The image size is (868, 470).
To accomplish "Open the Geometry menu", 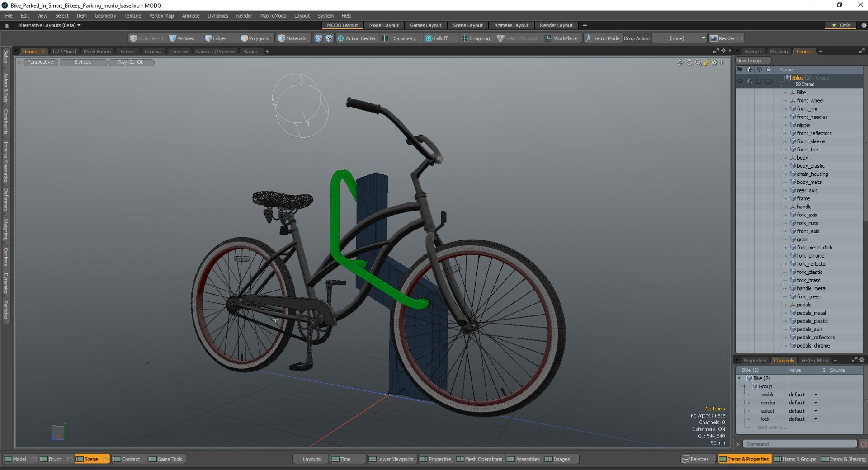I will 105,15.
